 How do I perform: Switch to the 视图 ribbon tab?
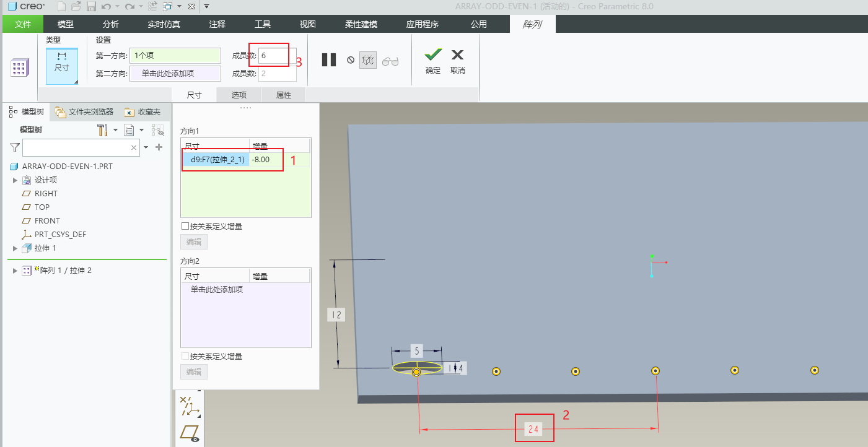308,24
